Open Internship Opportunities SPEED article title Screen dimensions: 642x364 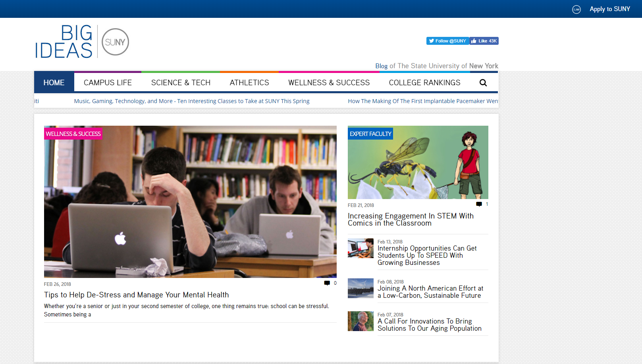pyautogui.click(x=427, y=255)
